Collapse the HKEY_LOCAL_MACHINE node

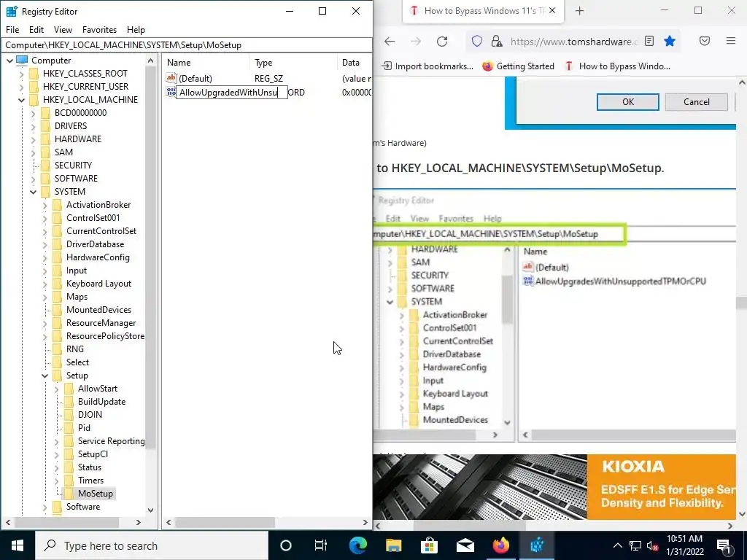(21, 100)
